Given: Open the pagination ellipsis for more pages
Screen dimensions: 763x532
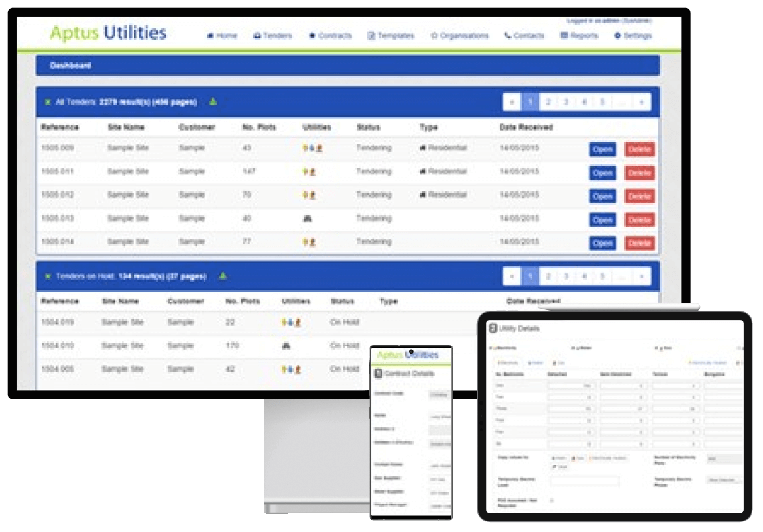Looking at the screenshot, I should (621, 101).
